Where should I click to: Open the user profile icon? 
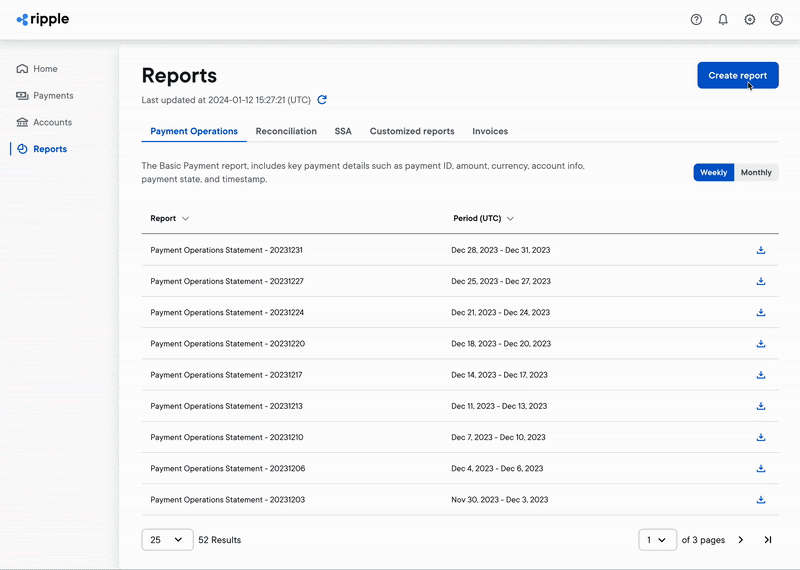[777, 19]
